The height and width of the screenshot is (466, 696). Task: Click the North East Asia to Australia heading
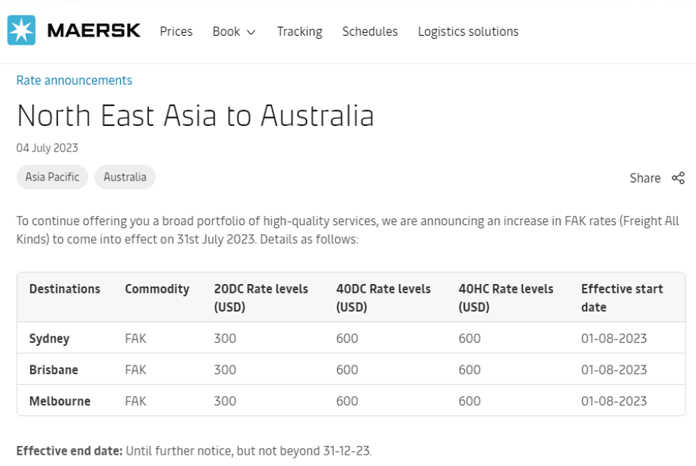[195, 116]
